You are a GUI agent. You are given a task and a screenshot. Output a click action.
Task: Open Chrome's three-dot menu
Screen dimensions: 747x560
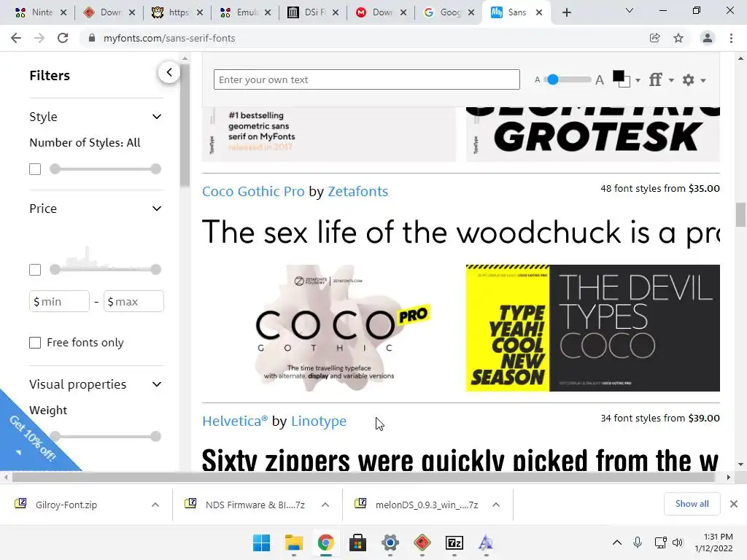click(731, 38)
